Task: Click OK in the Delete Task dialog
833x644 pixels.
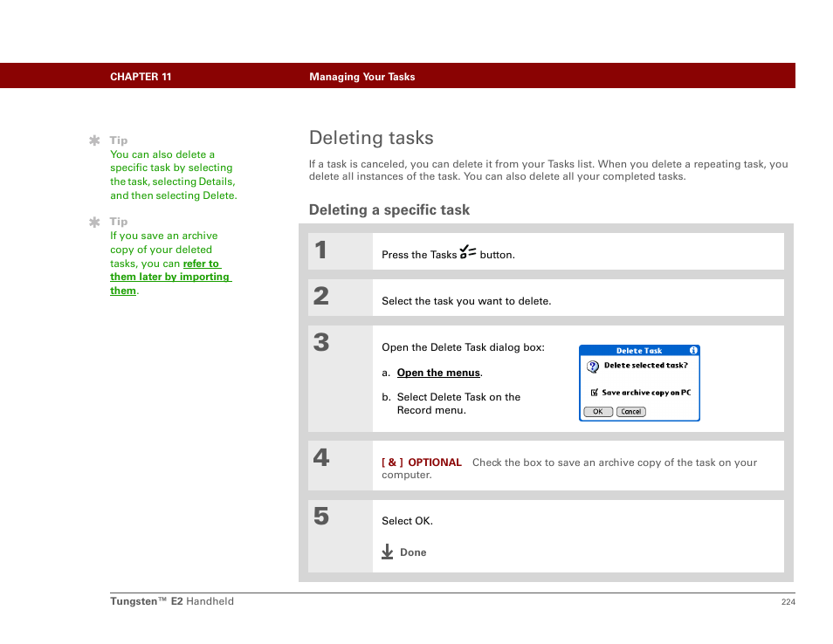Action: click(598, 412)
